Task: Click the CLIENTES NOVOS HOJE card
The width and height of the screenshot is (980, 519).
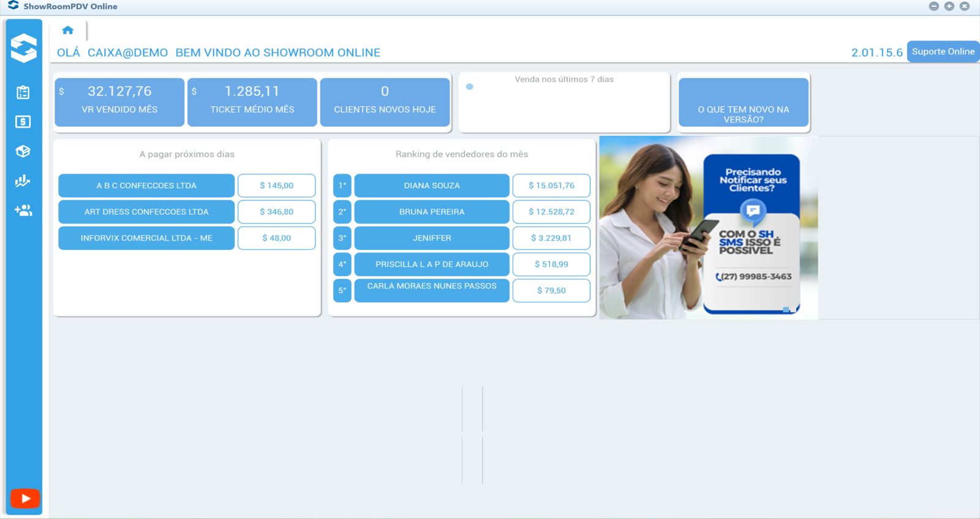Action: pyautogui.click(x=385, y=102)
